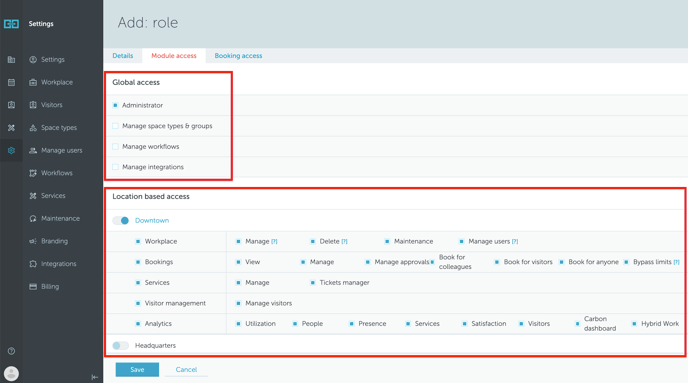Click the Visitors menu icon
688x383 pixels.
click(x=33, y=105)
